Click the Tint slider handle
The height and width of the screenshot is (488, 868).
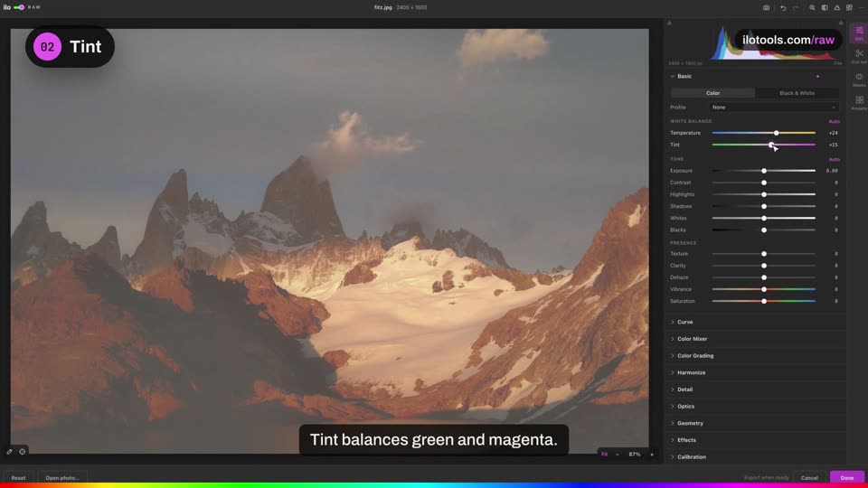(x=771, y=145)
